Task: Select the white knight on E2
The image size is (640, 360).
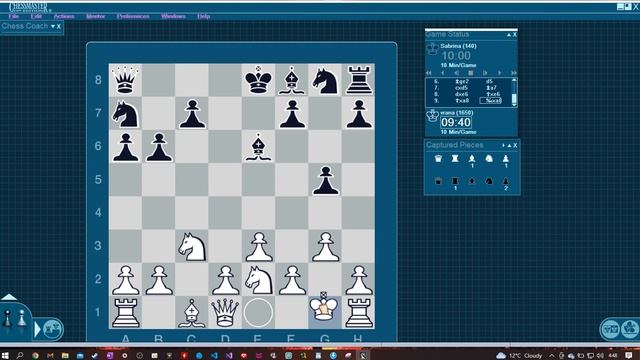Action: (258, 280)
